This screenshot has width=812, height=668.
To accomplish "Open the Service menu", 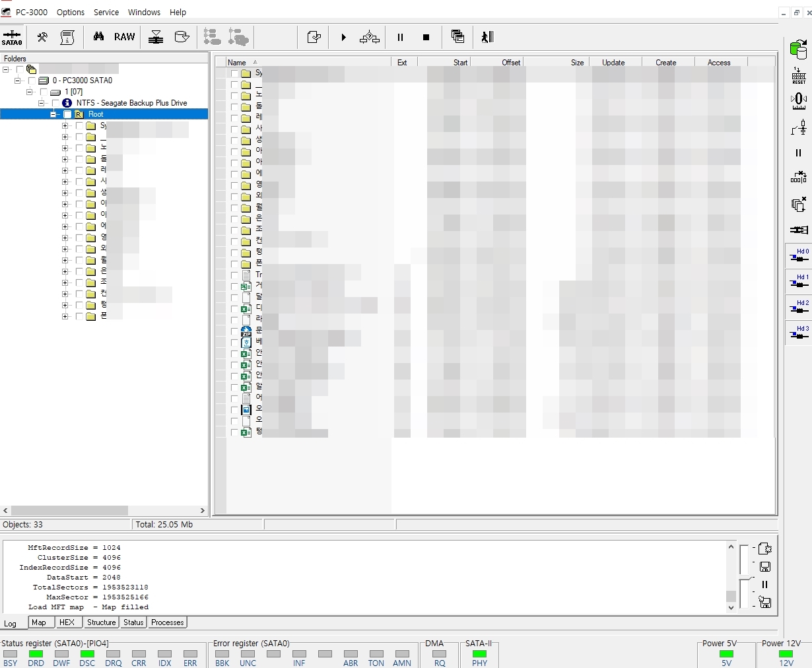I will [x=106, y=12].
